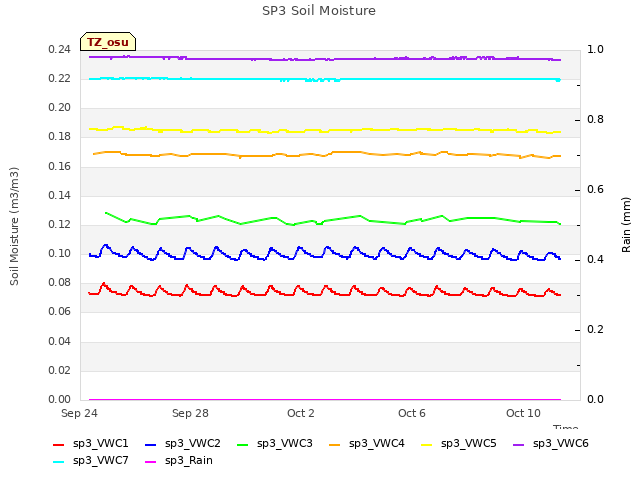Toggle the sp3_VWC4 legend entry

[x=367, y=443]
